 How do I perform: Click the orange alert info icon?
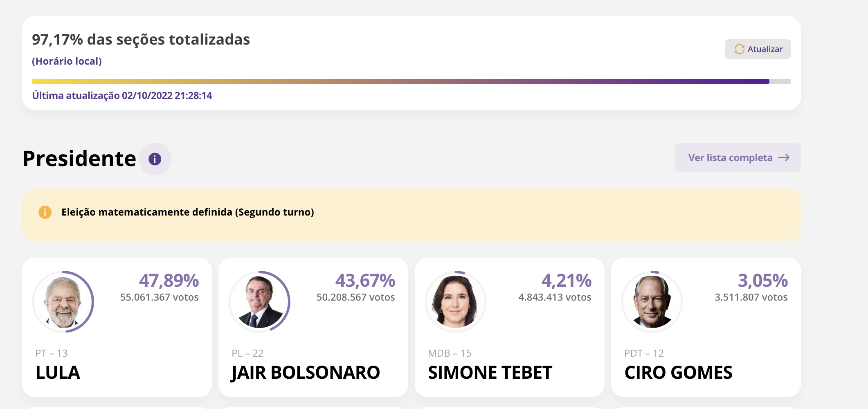click(45, 212)
